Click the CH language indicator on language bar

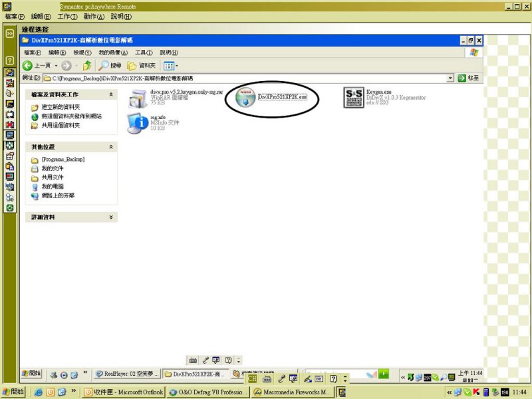252,379
